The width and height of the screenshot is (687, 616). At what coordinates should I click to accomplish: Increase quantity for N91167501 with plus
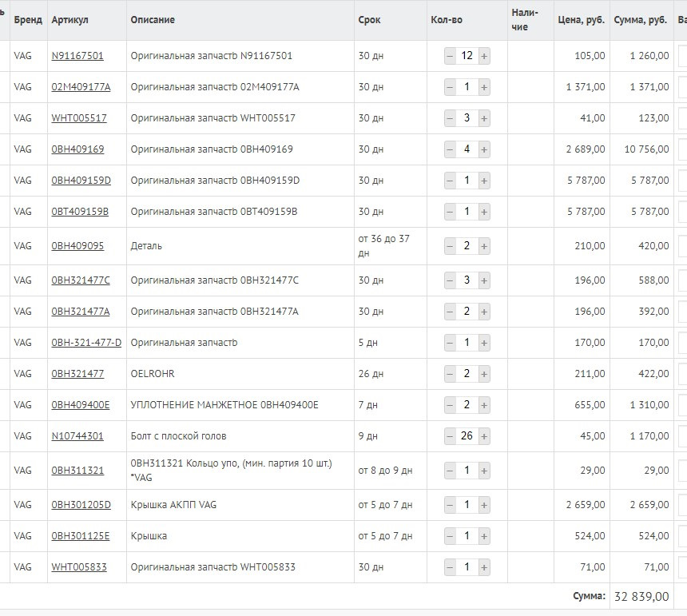click(484, 56)
